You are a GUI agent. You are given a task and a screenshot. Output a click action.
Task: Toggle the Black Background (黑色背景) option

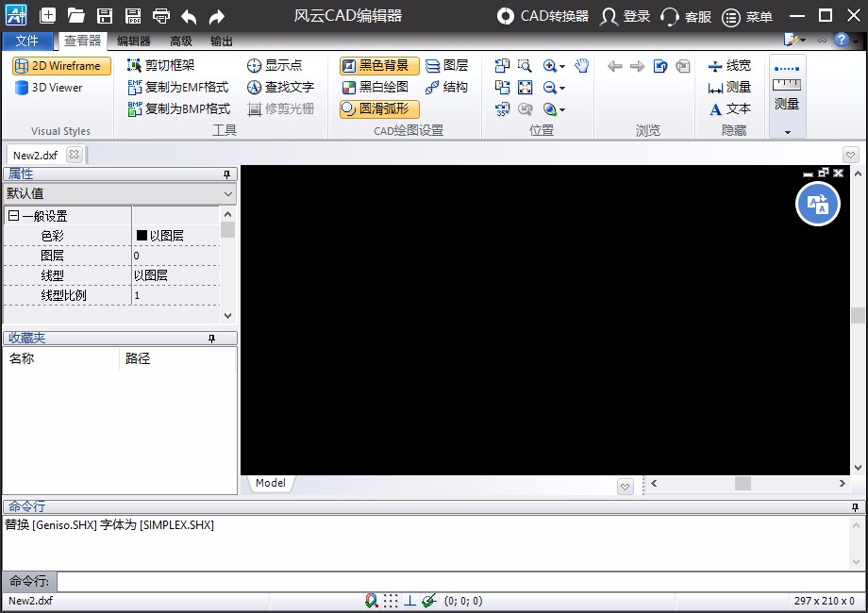[379, 66]
